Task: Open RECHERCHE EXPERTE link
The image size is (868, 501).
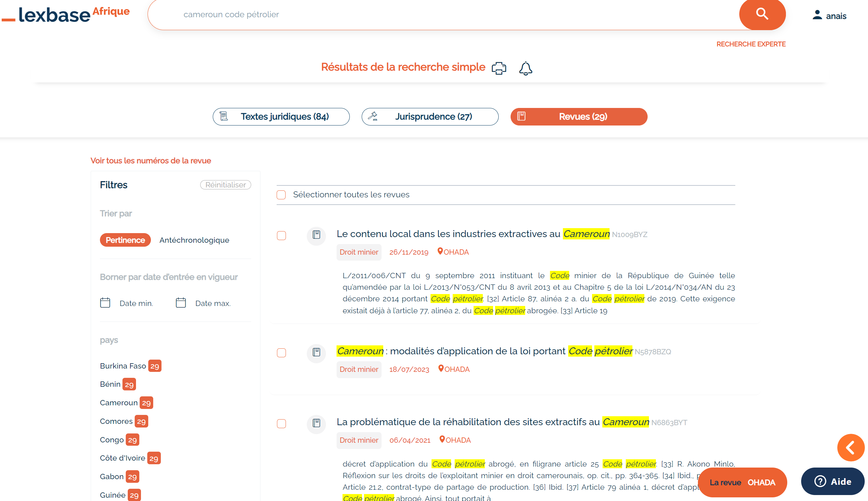Action: [751, 44]
